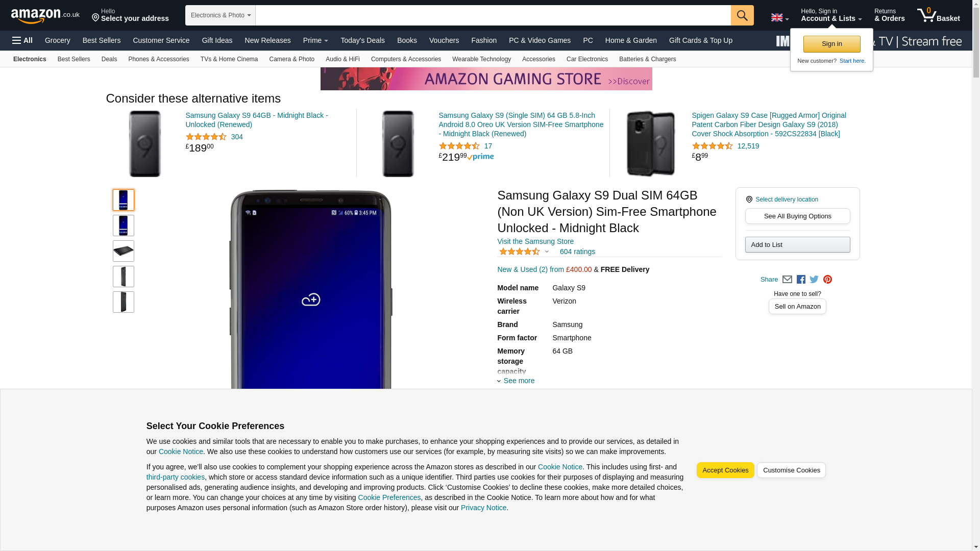The height and width of the screenshot is (551, 980).
Task: Open the language flag dropdown
Action: [x=779, y=18]
